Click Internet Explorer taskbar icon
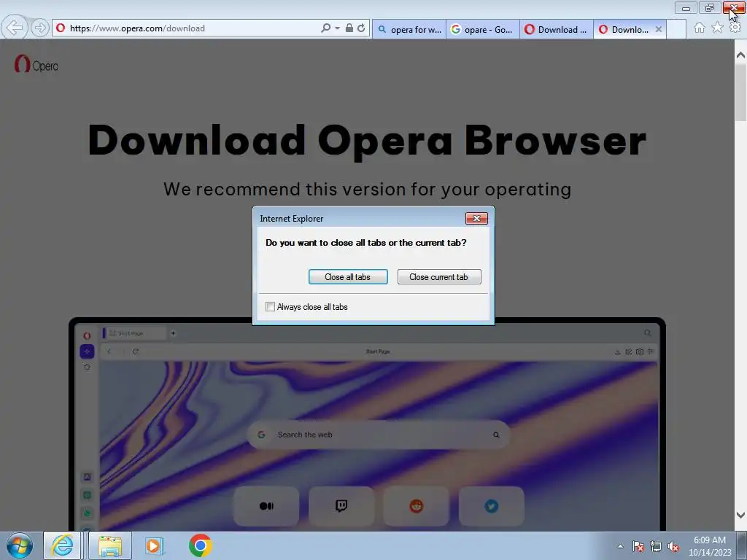This screenshot has height=560, width=747. coord(63,545)
